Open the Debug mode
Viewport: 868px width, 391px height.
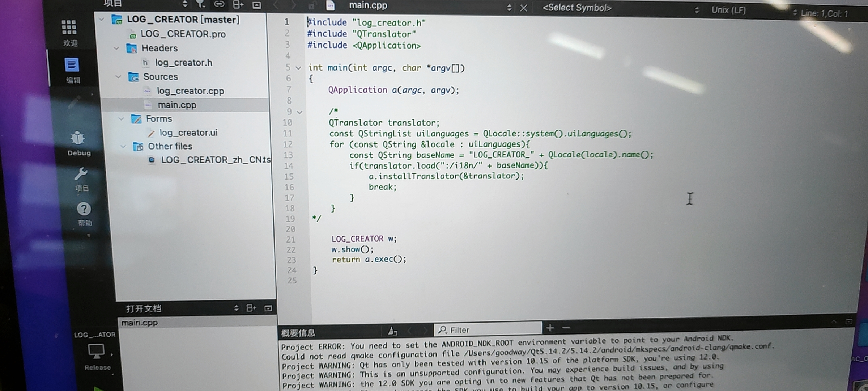point(78,139)
